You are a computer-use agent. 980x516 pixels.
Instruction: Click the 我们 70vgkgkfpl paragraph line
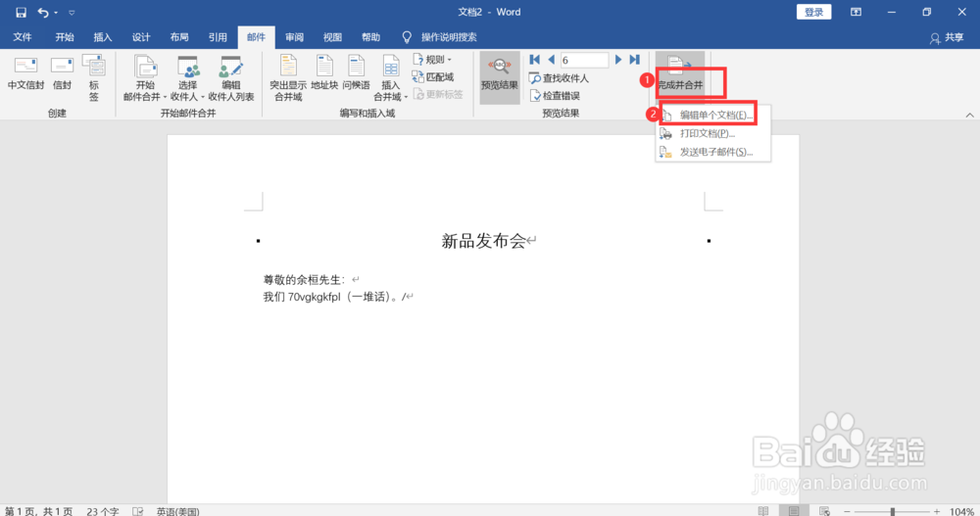tap(333, 297)
